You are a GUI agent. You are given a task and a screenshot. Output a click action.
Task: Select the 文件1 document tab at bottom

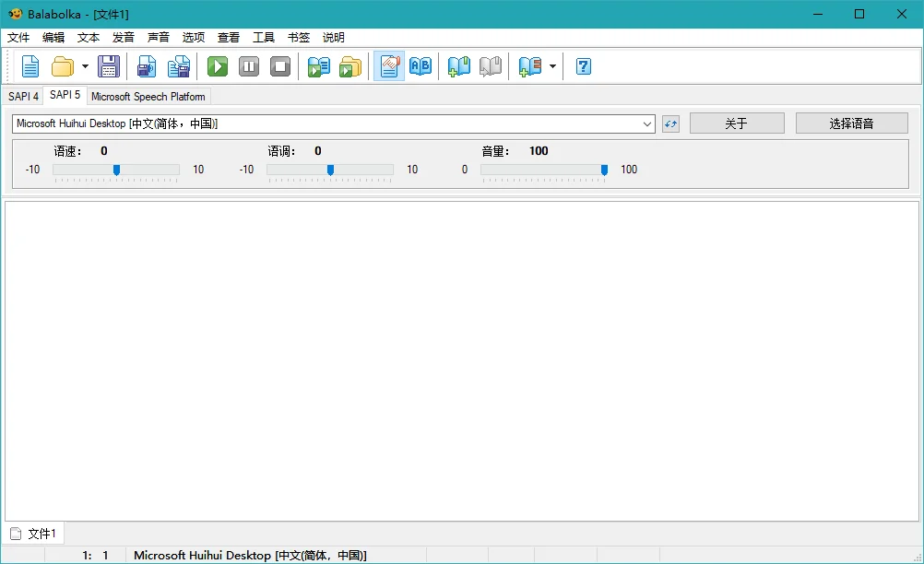[x=34, y=534]
